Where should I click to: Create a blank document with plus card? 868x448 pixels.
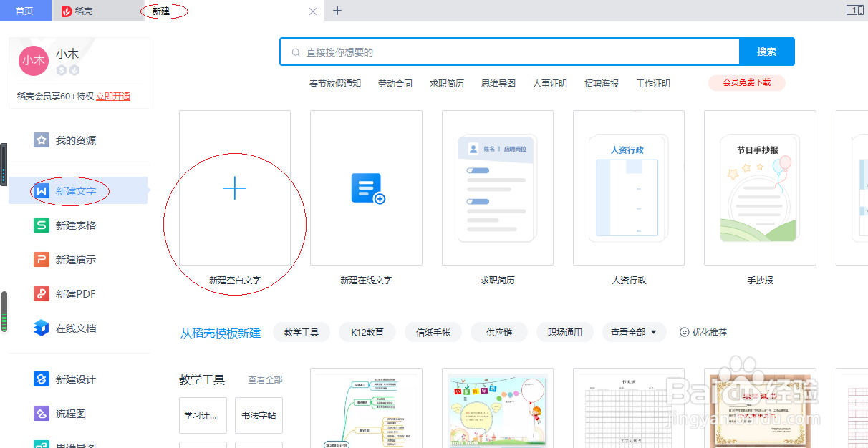235,188
